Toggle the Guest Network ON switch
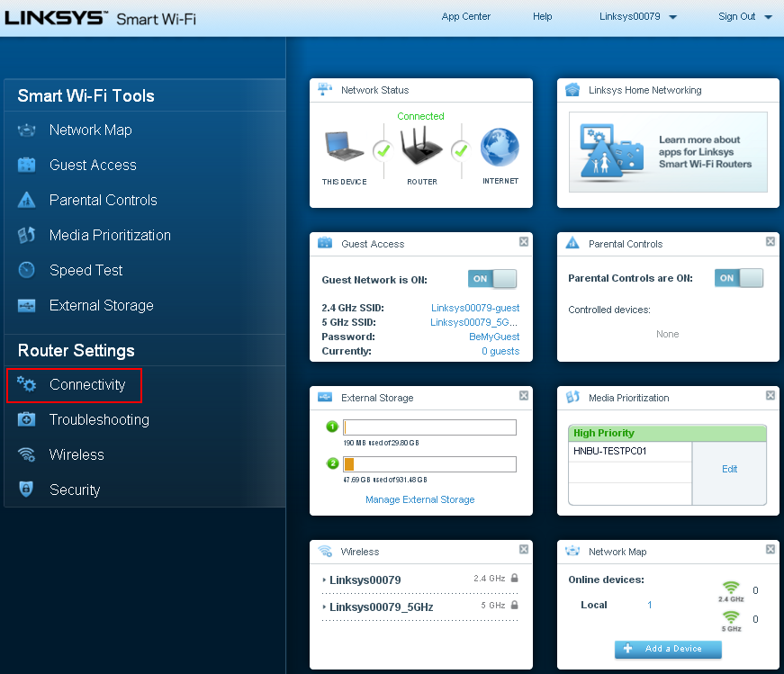Screen dimensions: 784x674 pos(492,278)
